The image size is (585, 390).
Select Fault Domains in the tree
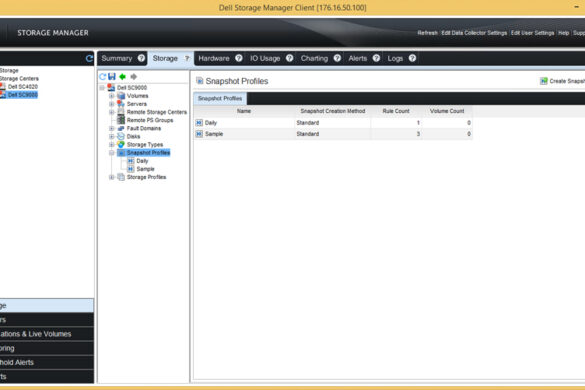pos(144,128)
